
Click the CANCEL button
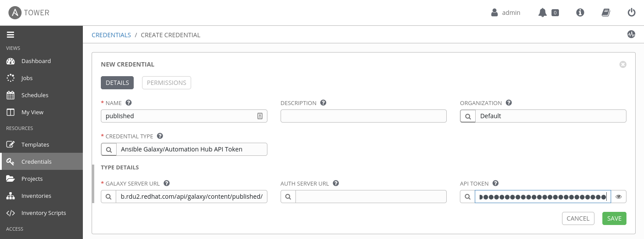[578, 218]
